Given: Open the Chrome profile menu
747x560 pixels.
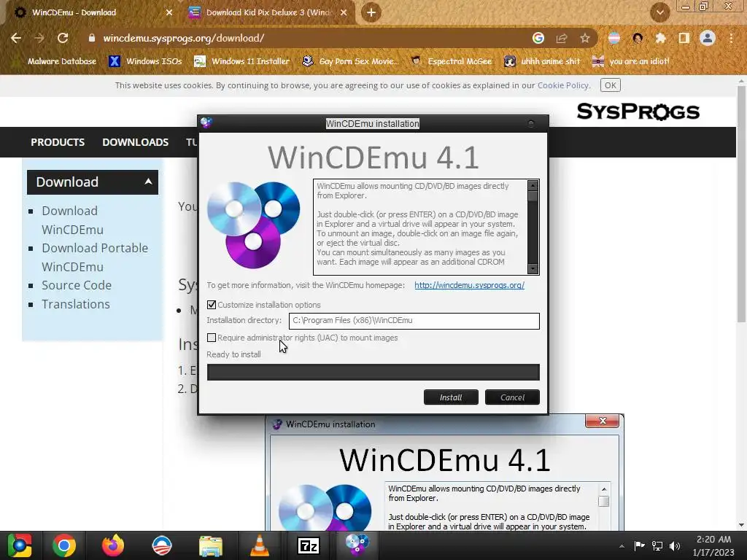Looking at the screenshot, I should pyautogui.click(x=708, y=38).
